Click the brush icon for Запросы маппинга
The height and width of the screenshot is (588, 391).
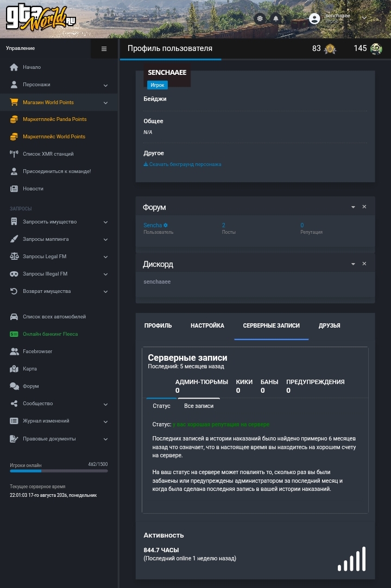tap(14, 239)
